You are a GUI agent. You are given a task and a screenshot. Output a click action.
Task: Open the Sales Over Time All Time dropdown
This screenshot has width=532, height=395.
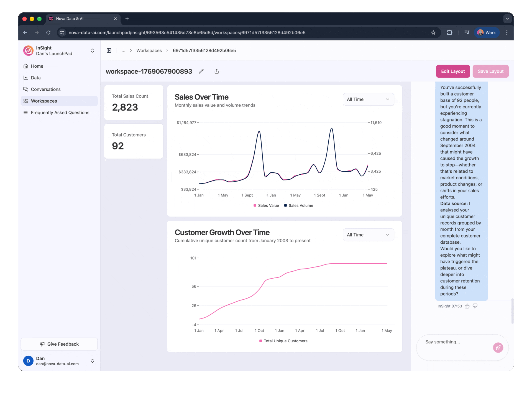coord(368,99)
